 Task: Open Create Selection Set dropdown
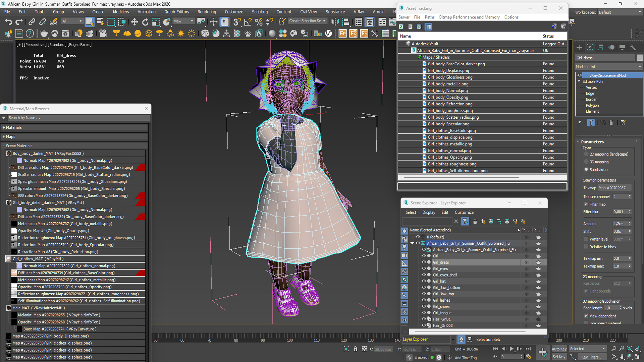click(307, 21)
